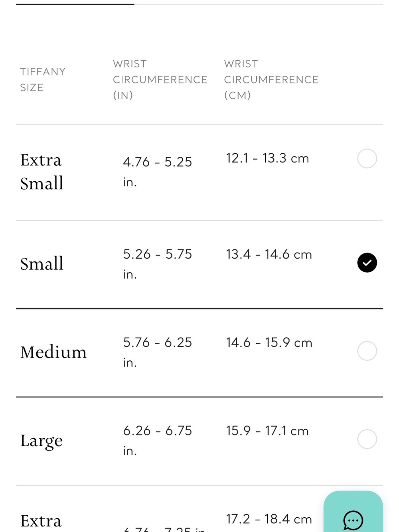Select the Medium size name text
Image resolution: width=399 pixels, height=532 pixels.
click(x=53, y=352)
